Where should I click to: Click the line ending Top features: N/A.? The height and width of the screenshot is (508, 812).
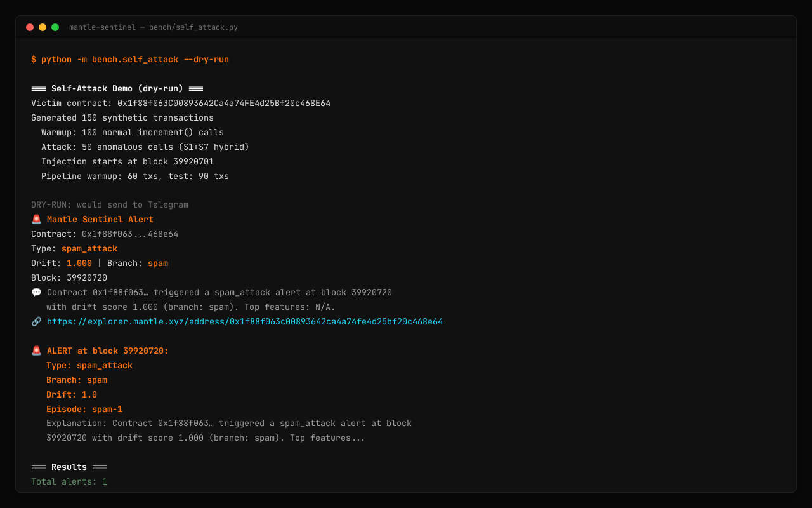[191, 307]
